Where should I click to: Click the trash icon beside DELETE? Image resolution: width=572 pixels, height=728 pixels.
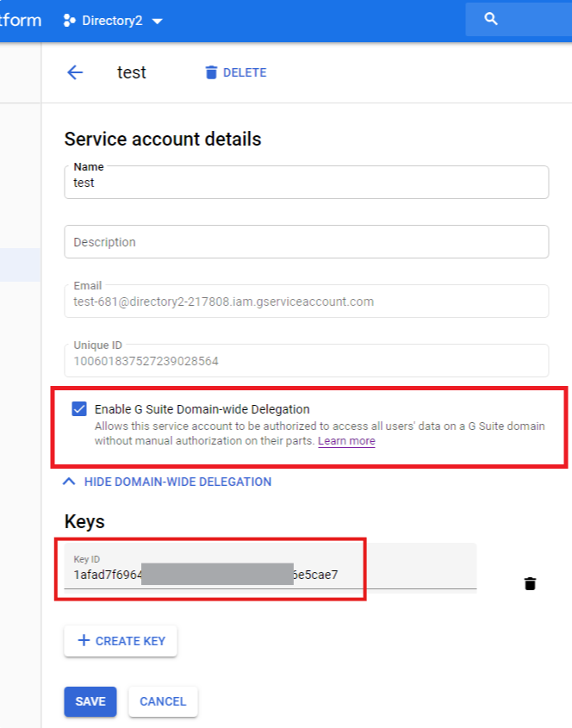211,72
